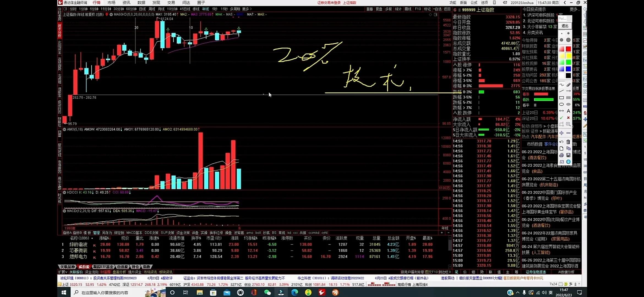
Task: Click the 退出 button on annotation palette
Action: click(x=565, y=26)
